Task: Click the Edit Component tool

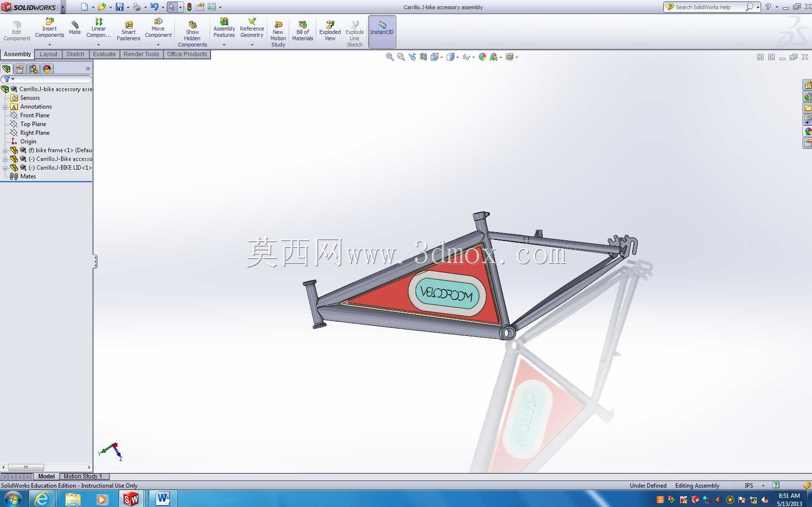Action: click(x=17, y=32)
